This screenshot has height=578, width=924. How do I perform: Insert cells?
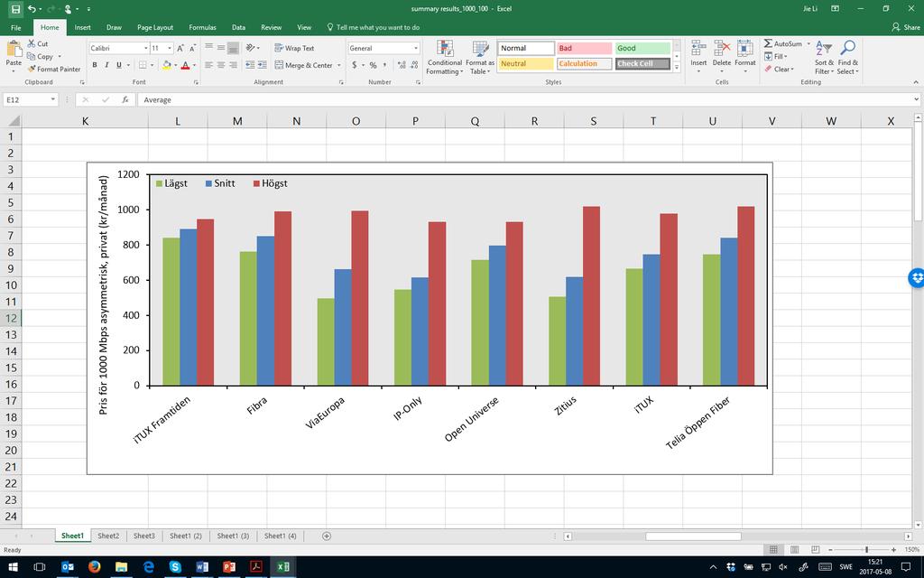coord(698,57)
